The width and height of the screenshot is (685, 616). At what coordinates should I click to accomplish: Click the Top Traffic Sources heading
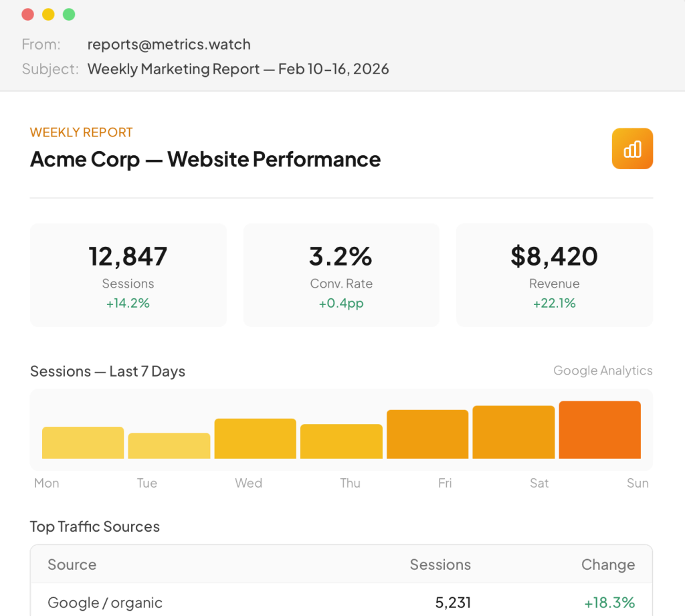[95, 526]
